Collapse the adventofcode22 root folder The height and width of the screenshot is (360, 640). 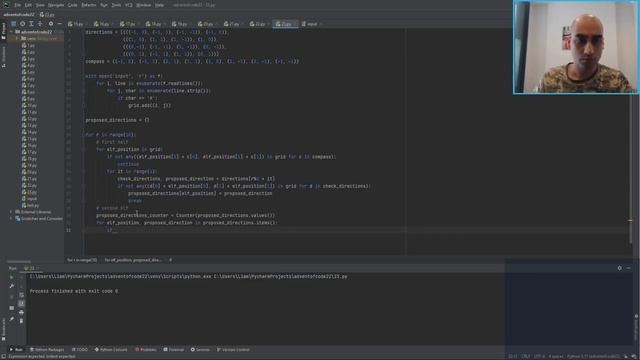click(11, 32)
